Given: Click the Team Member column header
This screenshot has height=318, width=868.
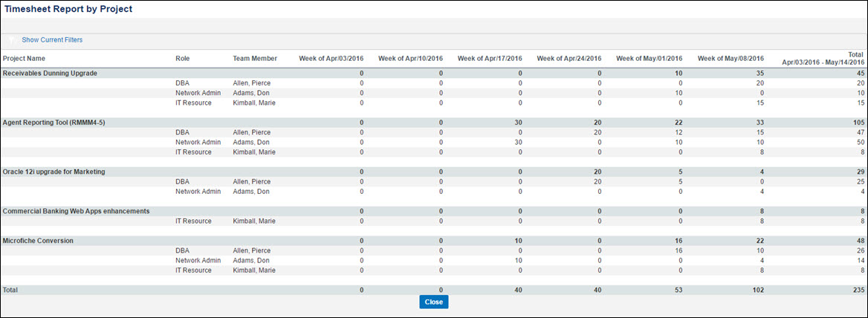Looking at the screenshot, I should [255, 59].
